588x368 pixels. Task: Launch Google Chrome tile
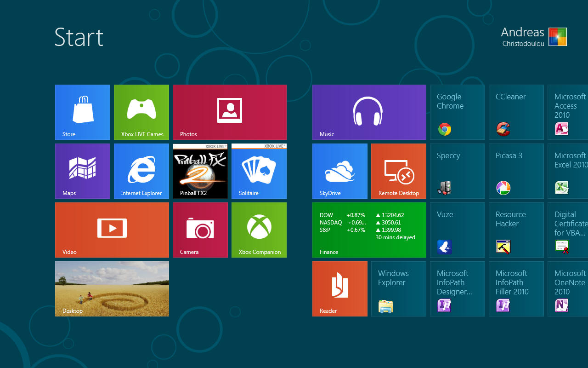tap(458, 112)
